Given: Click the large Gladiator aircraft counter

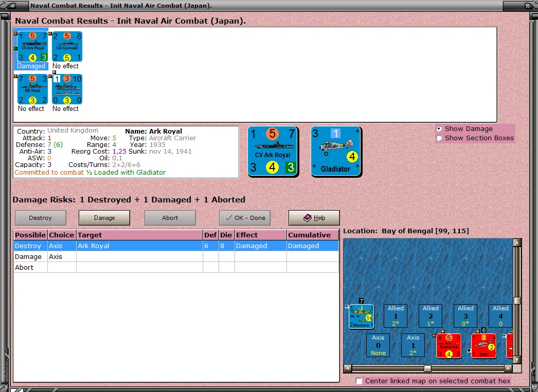Looking at the screenshot, I should click(336, 151).
